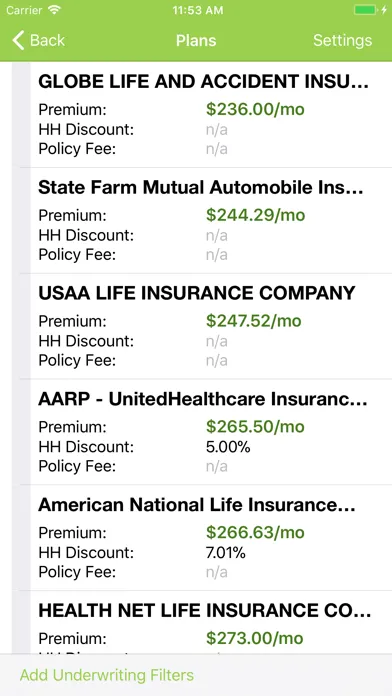Screen dimensions: 392x696
Task: Tap the Back chevron arrow icon
Action: click(x=18, y=40)
